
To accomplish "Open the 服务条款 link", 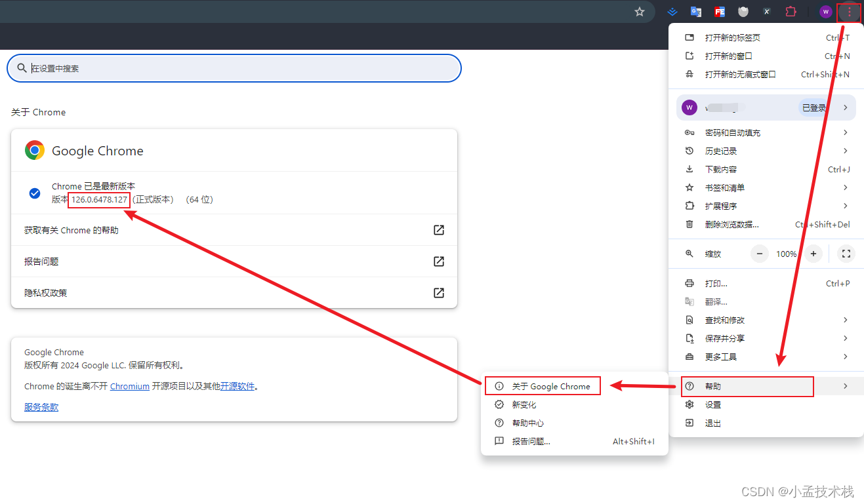I will [x=41, y=407].
